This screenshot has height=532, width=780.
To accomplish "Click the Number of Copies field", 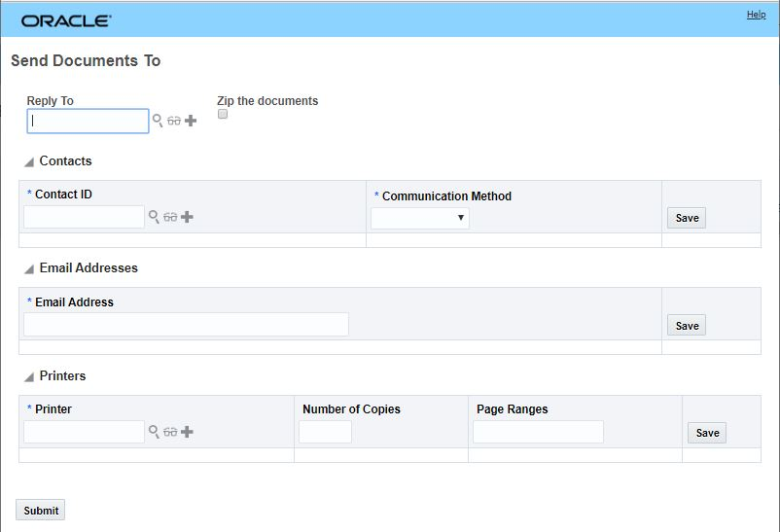I will (x=325, y=432).
